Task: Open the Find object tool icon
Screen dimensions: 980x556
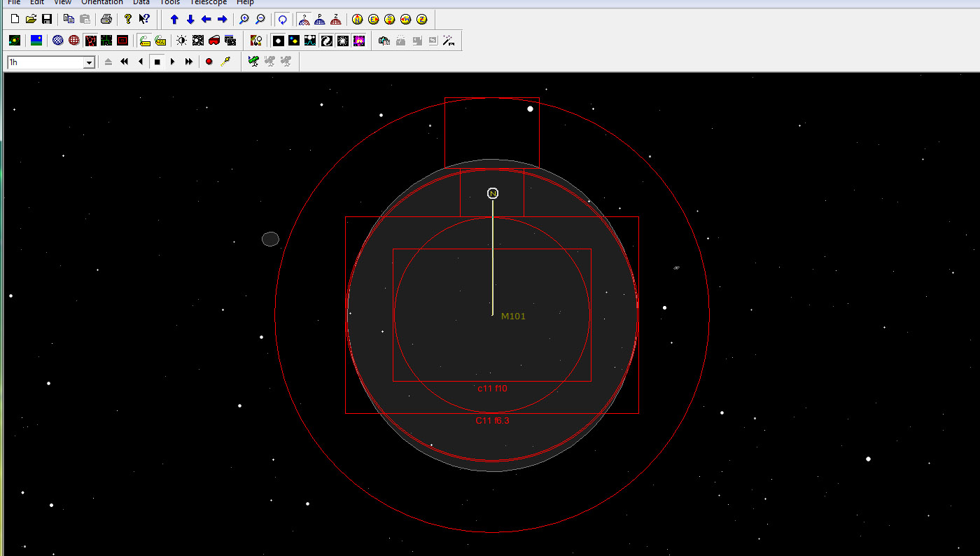Action: point(256,41)
